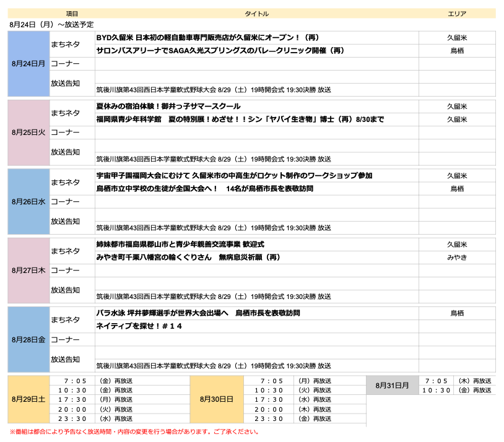This screenshot has width=504, height=442.
Task: Select the 8月29日土 date cell
Action: point(28,399)
